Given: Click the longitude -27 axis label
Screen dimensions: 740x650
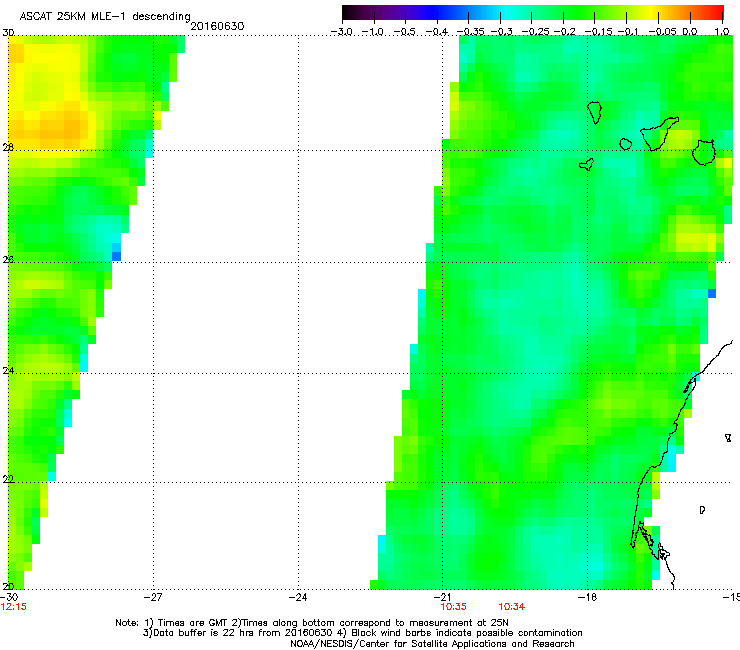Looking at the screenshot, I should coord(153,597).
